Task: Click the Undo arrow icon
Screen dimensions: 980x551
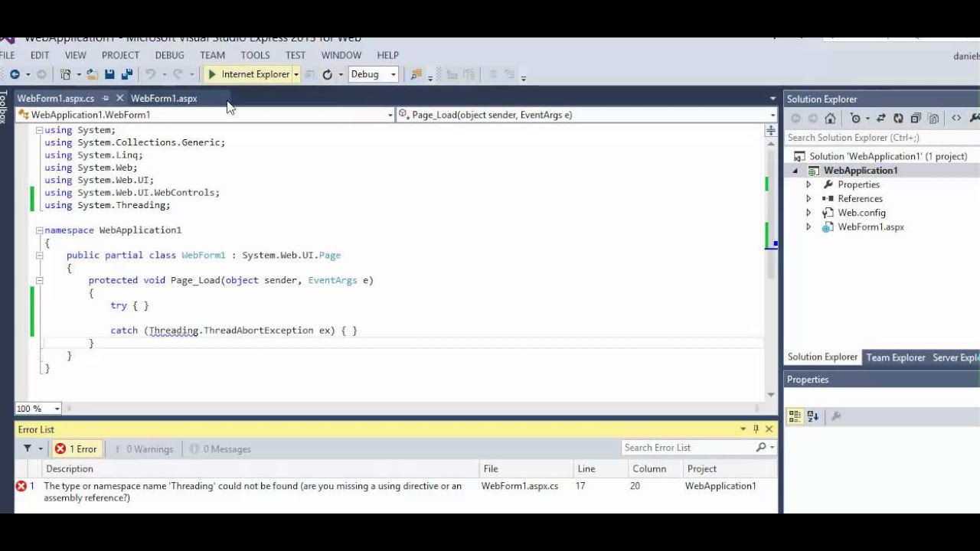Action: [x=151, y=74]
